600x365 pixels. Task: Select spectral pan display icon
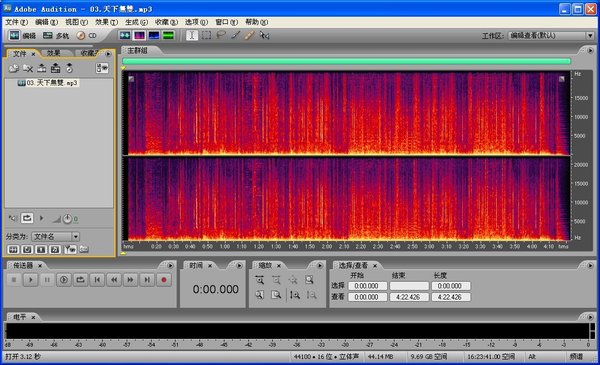pyautogui.click(x=154, y=36)
